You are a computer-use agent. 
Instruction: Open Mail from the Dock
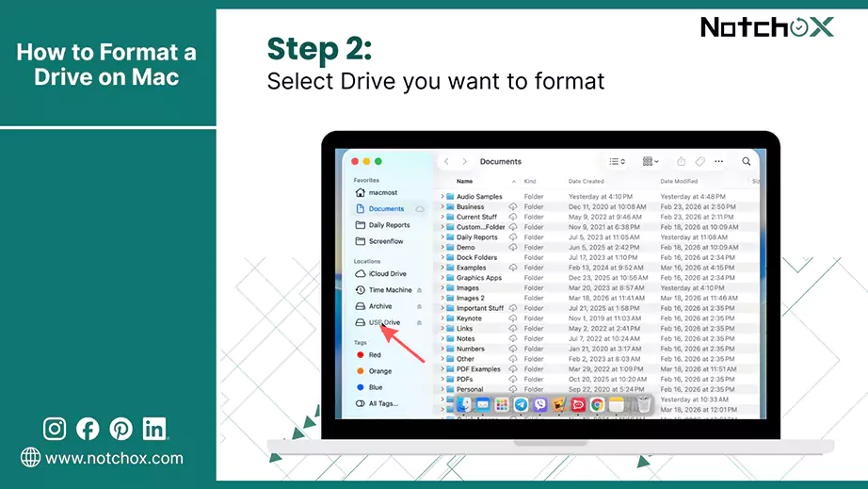[483, 405]
